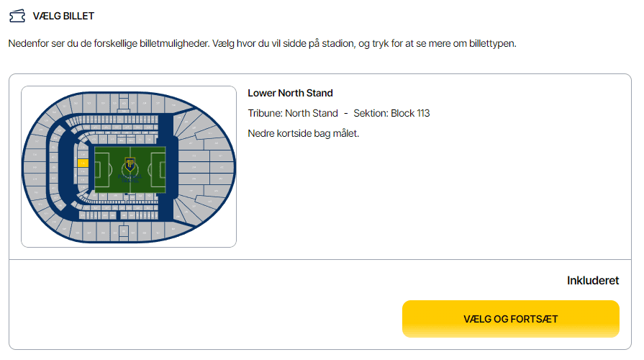Screen dimensions: 644x360
Task: Click the Lower North Stand title
Action: coord(290,94)
